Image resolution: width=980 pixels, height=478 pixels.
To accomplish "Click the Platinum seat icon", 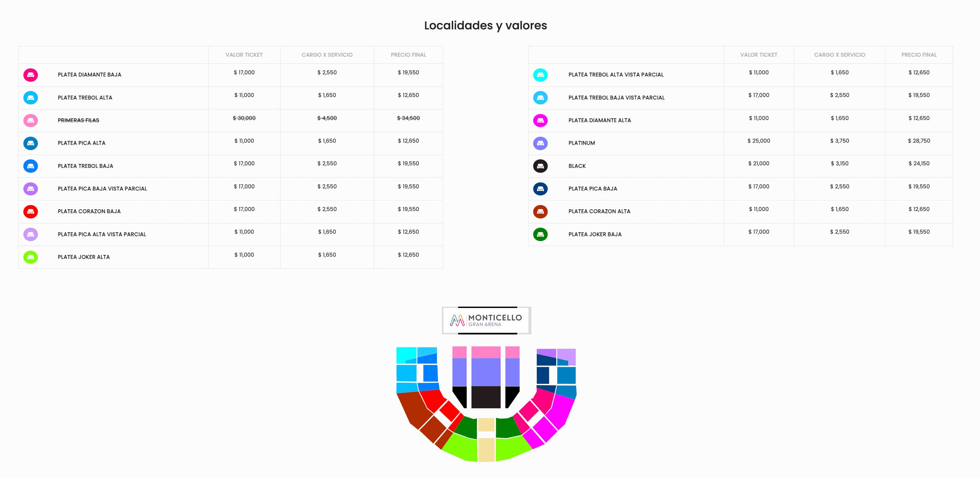I will (x=540, y=143).
